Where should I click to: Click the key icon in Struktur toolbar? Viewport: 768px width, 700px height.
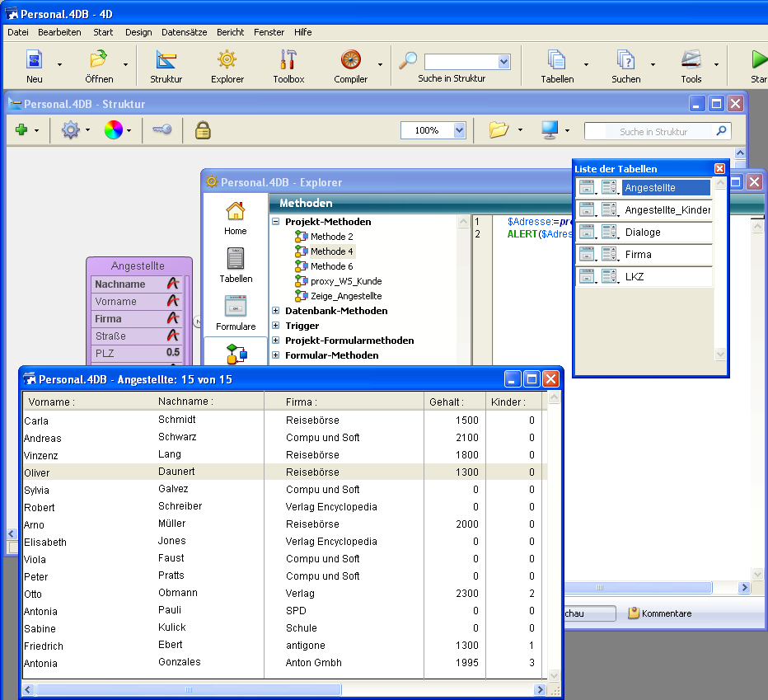click(162, 130)
